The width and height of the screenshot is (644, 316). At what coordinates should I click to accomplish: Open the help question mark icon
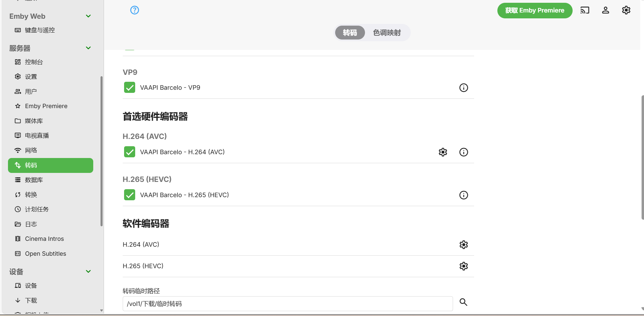[x=134, y=10]
